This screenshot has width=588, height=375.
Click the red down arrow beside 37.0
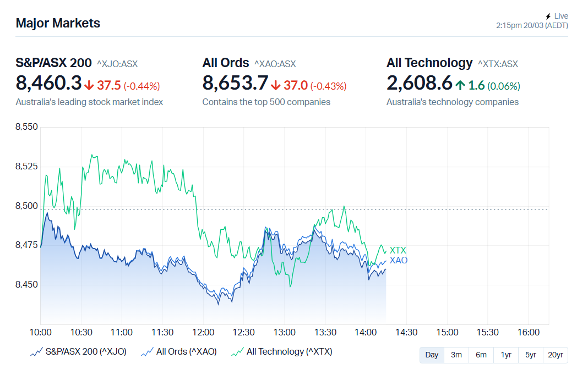click(276, 85)
